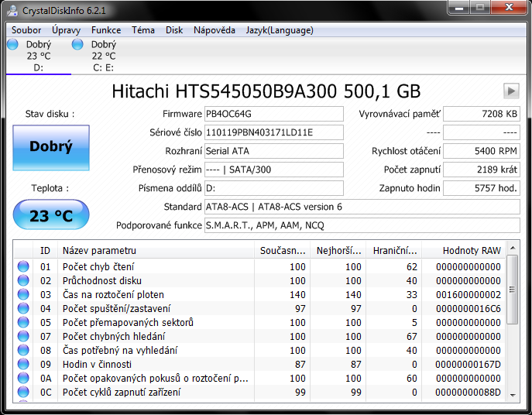Open the Nápověda help menu
This screenshot has height=415, width=532.
(x=215, y=30)
